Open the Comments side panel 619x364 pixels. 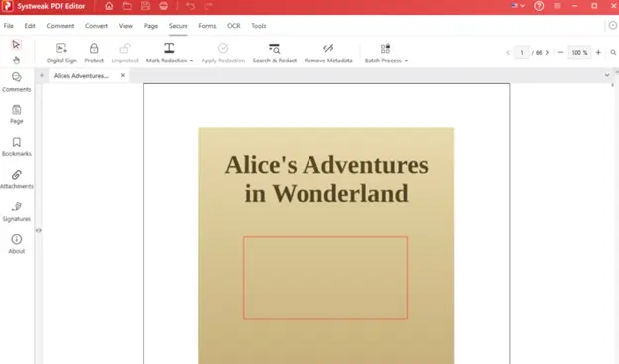pos(16,82)
